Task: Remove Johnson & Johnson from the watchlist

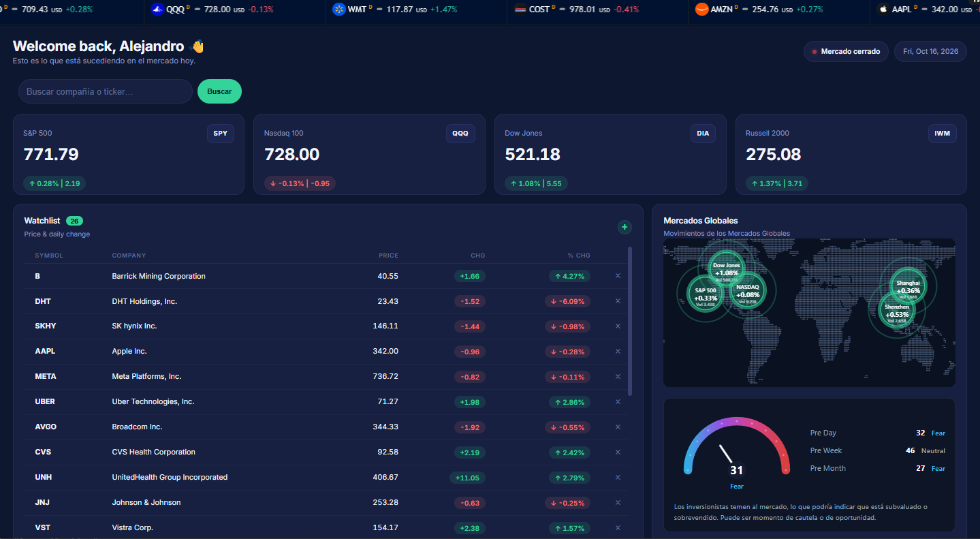Action: [618, 502]
